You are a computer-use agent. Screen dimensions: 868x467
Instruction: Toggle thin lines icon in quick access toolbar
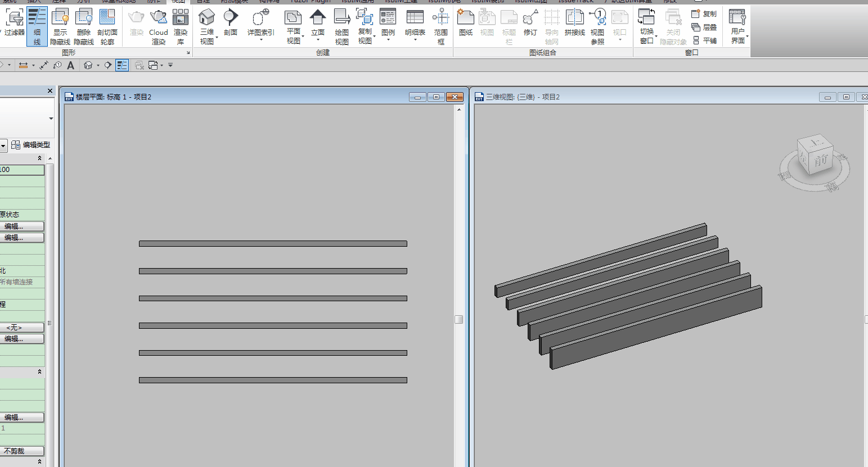point(122,65)
